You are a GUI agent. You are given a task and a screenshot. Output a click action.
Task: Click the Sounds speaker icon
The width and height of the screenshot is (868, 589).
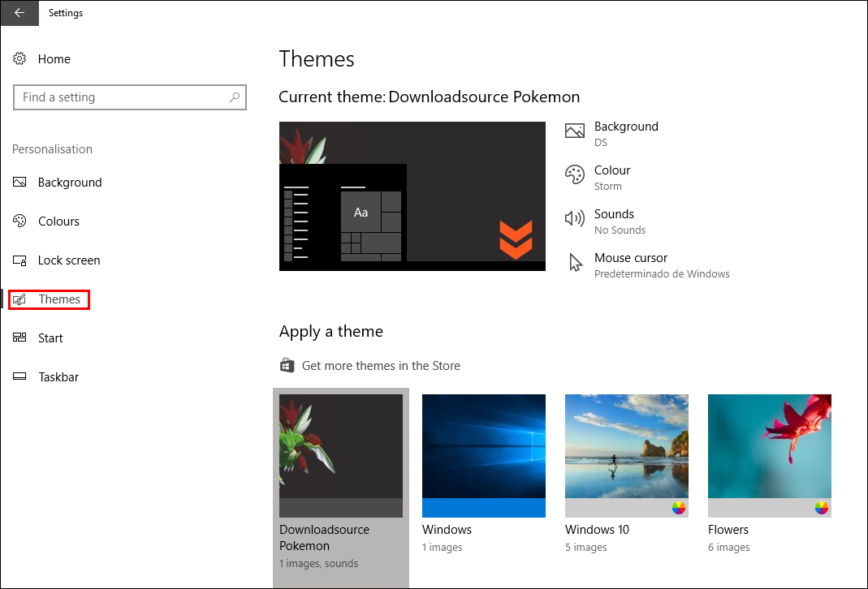(x=575, y=218)
